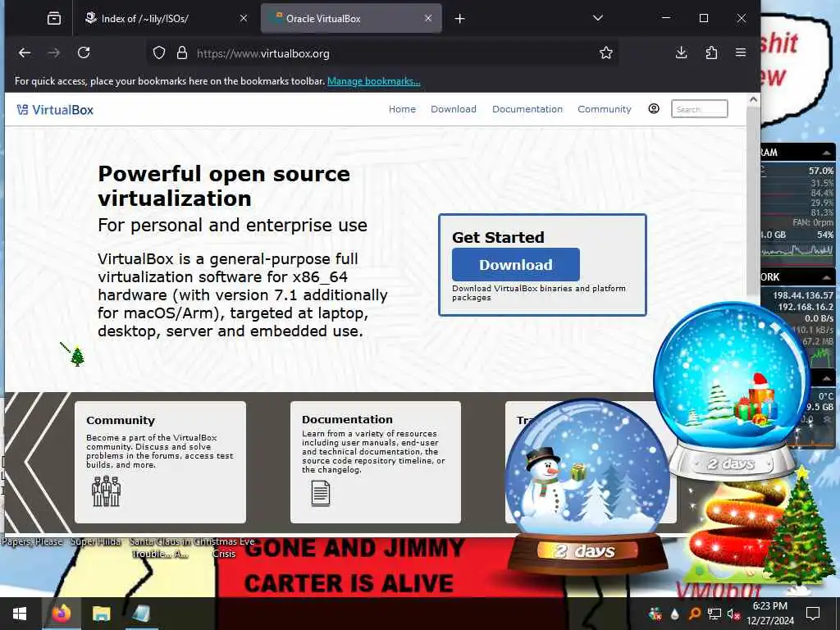The width and height of the screenshot is (840, 630).
Task: Reload the VirtualBox page
Action: [x=84, y=52]
